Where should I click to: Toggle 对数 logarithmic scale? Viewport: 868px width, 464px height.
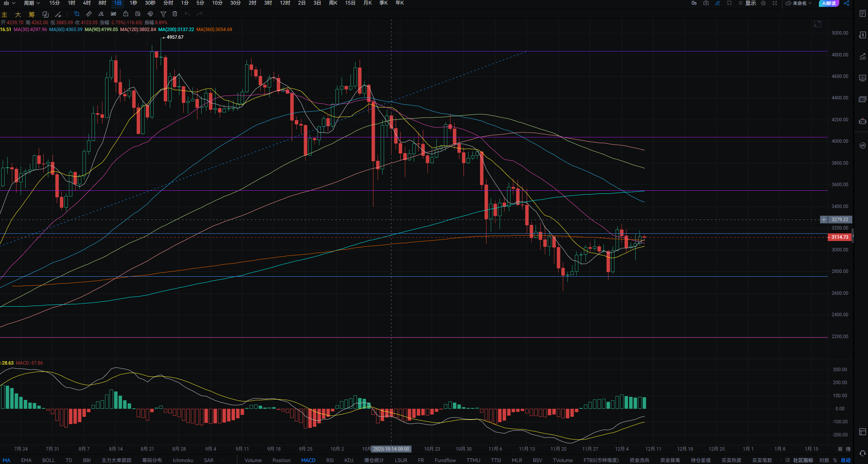pos(824,460)
